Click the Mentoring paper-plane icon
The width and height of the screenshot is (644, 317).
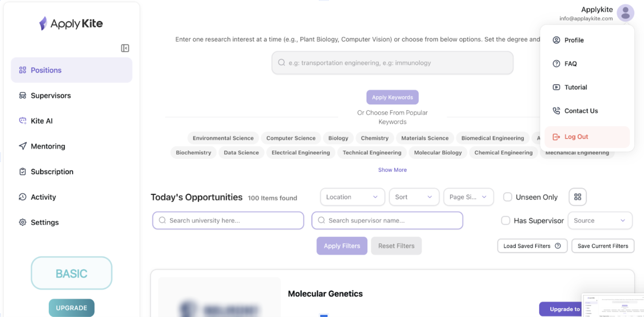23,146
